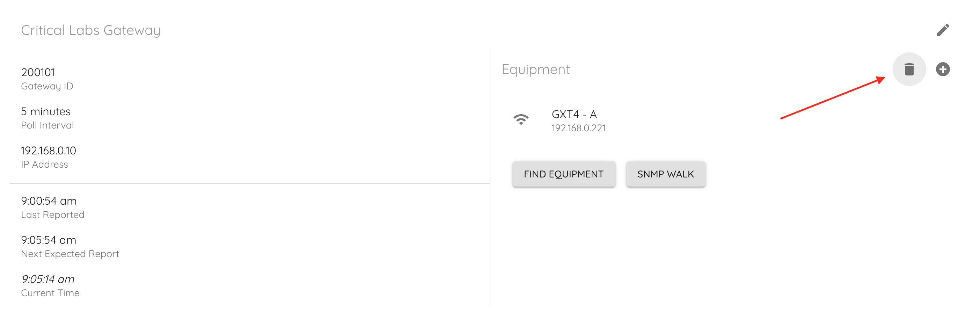Screen dimensions: 980x313
Task: Click the 9:00:54 am last reported time
Action: pos(49,201)
